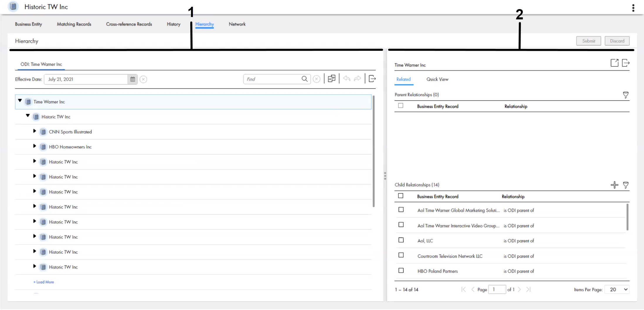Open the Effective Date calendar picker
644x310 pixels.
tap(132, 79)
